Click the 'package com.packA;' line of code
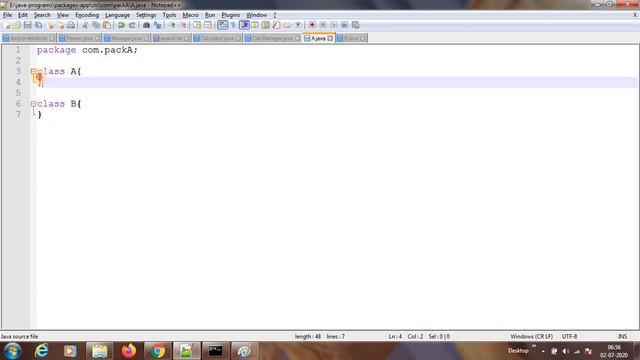 (87, 50)
